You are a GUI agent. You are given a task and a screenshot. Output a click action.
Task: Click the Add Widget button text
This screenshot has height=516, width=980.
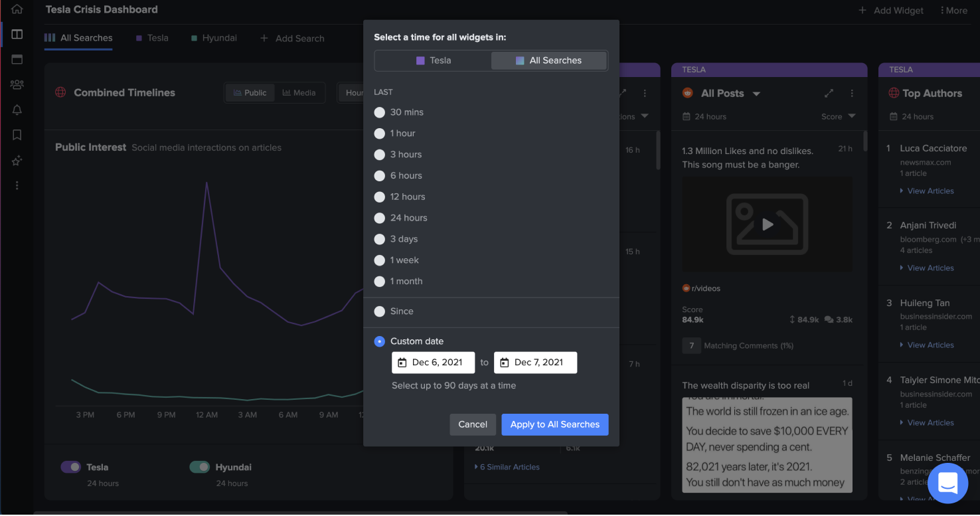899,11
